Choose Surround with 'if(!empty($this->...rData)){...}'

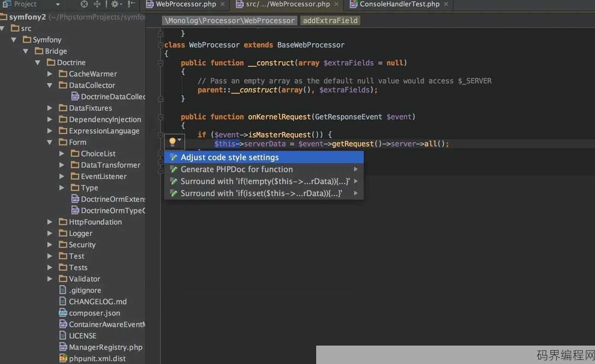coord(264,181)
